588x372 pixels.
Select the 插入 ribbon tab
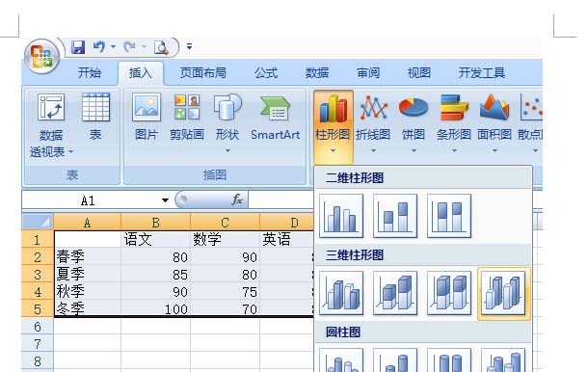[141, 72]
